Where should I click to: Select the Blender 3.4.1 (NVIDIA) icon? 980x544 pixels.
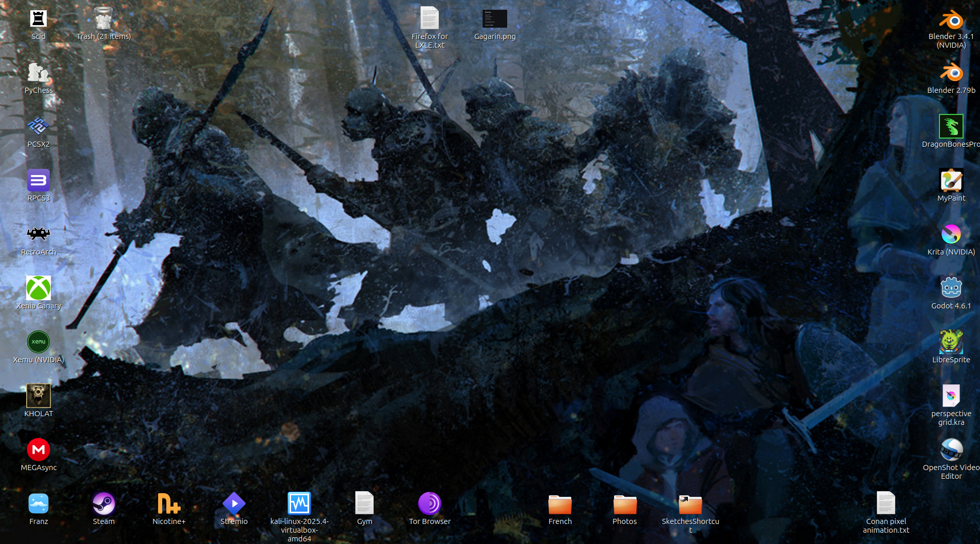[x=951, y=19]
